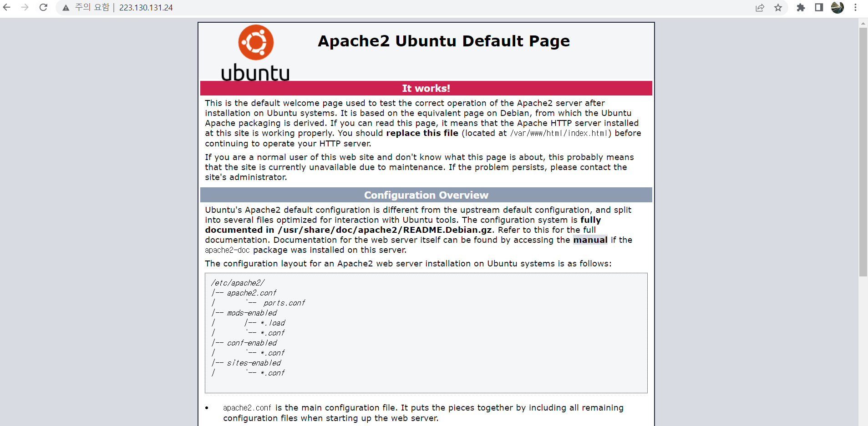This screenshot has height=426, width=868.
Task: Click the sites-enabled entry in layout
Action: pyautogui.click(x=254, y=363)
